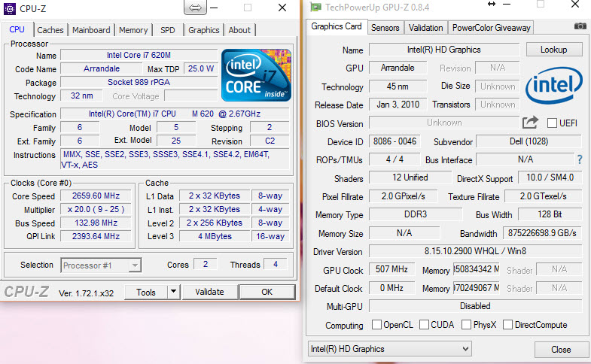Enable the OpenCL checkbox
This screenshot has height=364, width=591.
tap(376, 324)
